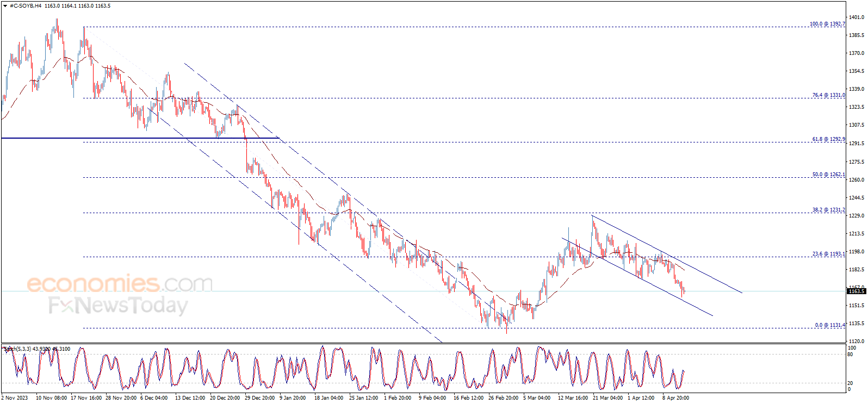Screen dimensions: 868x404
Task: Click the 18 Jan 04:00 time axis label
Action: click(x=329, y=398)
